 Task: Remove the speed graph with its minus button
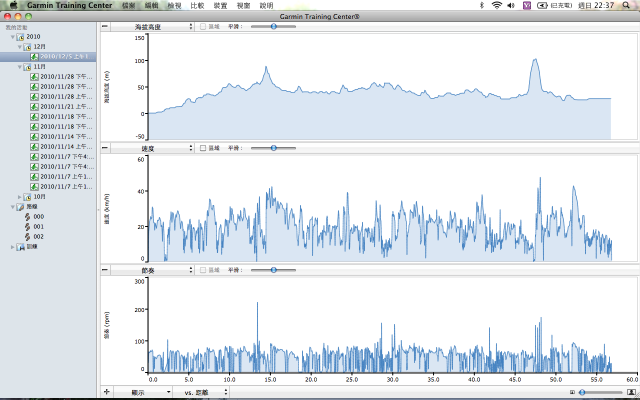pos(105,148)
